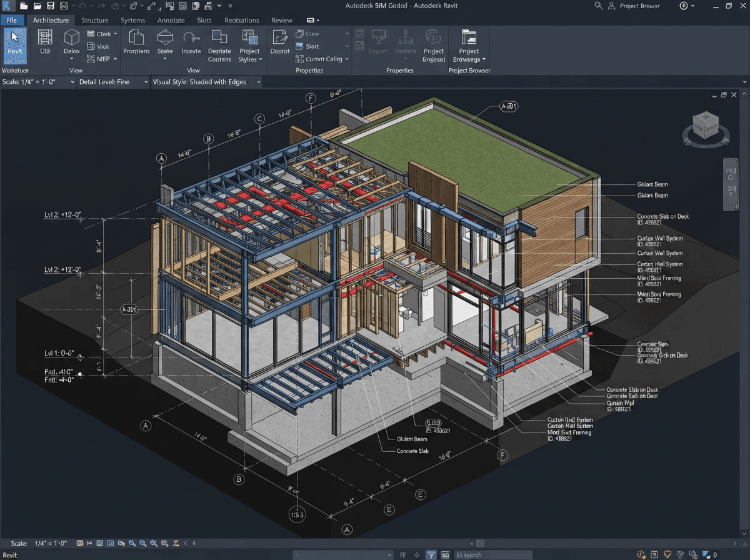Click the ribbon display toggle after Review tab
Screen dimensions: 750x560
click(x=313, y=20)
